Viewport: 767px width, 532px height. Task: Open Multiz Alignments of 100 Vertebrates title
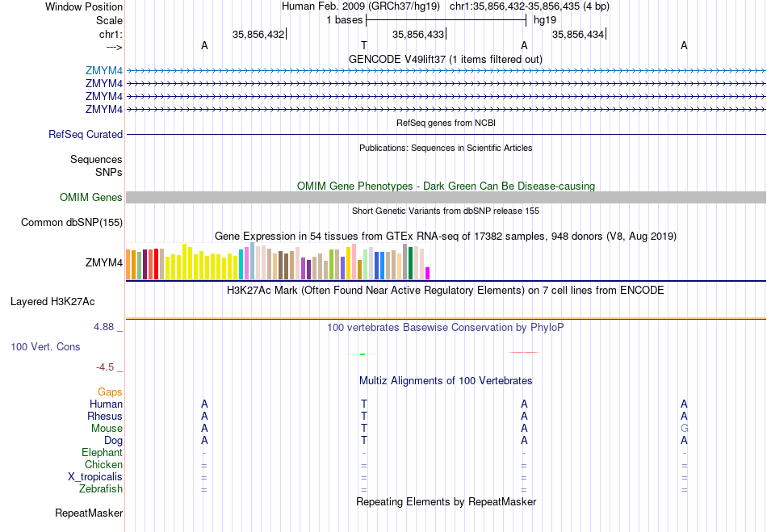446,381
